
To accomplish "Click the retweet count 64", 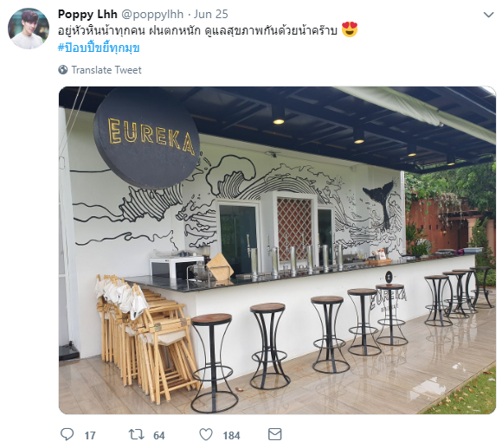I will tap(158, 436).
